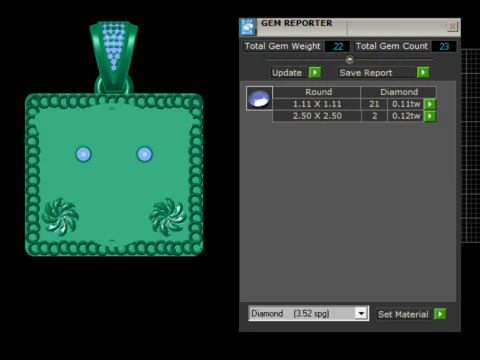Screen dimensions: 480x360
Task: Click the 0.12tw weight cell
Action: coord(406,116)
